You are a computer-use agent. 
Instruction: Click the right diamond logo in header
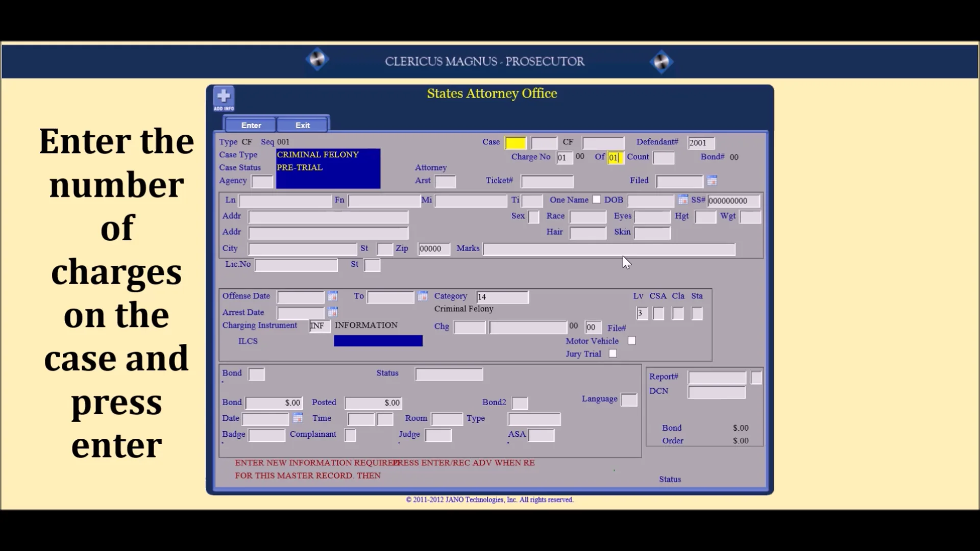click(x=661, y=61)
